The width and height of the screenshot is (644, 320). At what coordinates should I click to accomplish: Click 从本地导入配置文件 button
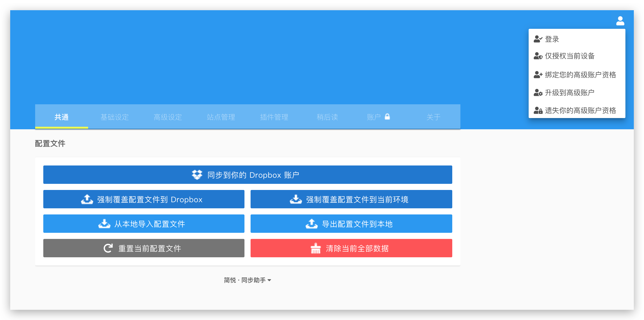(144, 224)
